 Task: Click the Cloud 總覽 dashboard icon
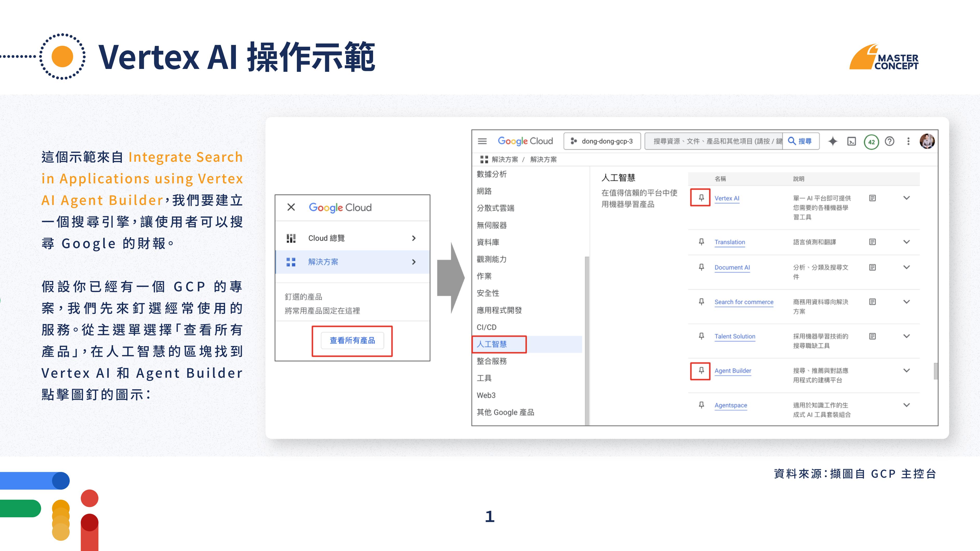tap(291, 238)
